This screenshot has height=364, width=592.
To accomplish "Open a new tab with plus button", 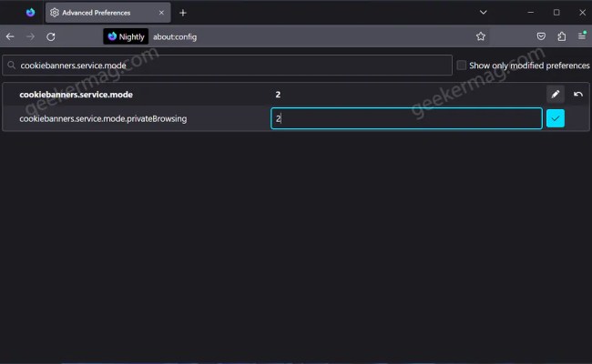I will click(x=183, y=13).
